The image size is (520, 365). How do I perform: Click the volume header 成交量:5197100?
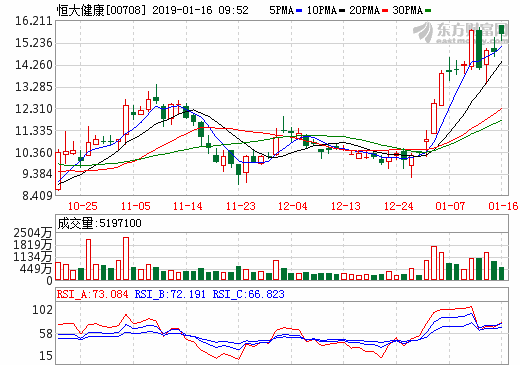pyautogui.click(x=99, y=223)
